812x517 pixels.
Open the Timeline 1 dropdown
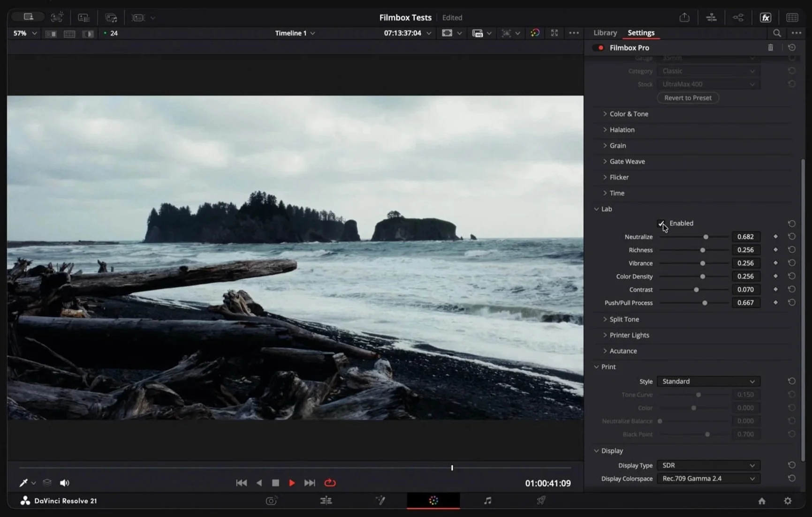coord(295,33)
